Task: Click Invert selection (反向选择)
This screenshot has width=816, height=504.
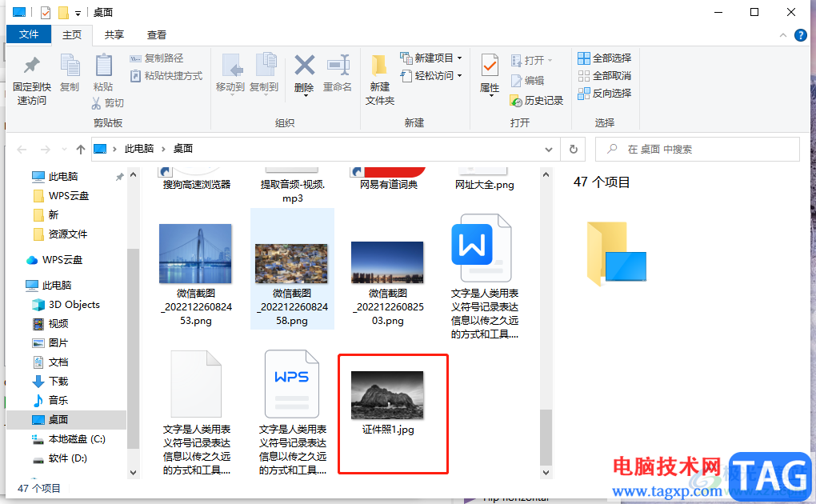Action: 604,93
